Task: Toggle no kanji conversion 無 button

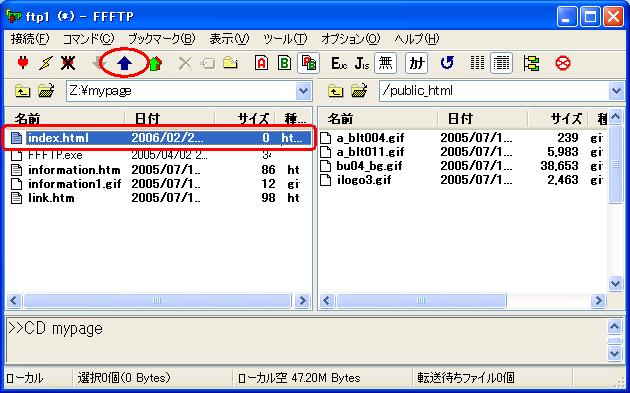Action: click(x=385, y=63)
